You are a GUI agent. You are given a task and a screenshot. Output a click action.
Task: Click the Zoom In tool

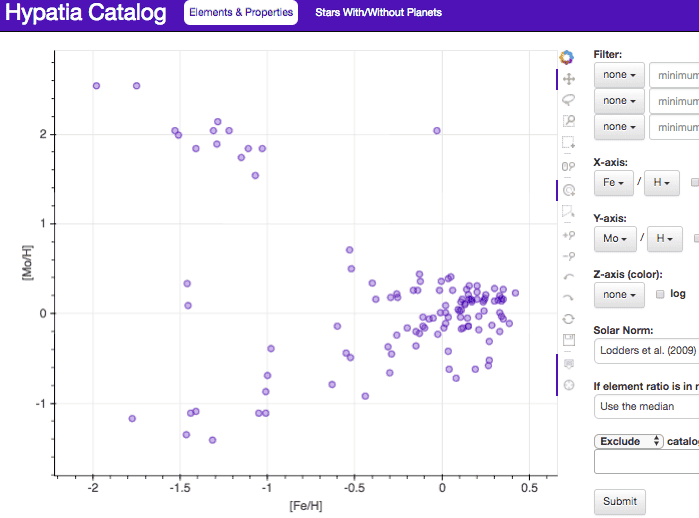pos(569,235)
